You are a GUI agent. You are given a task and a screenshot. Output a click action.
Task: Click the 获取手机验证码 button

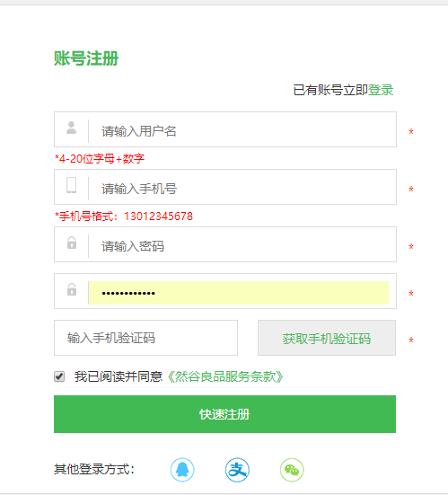pos(327,338)
